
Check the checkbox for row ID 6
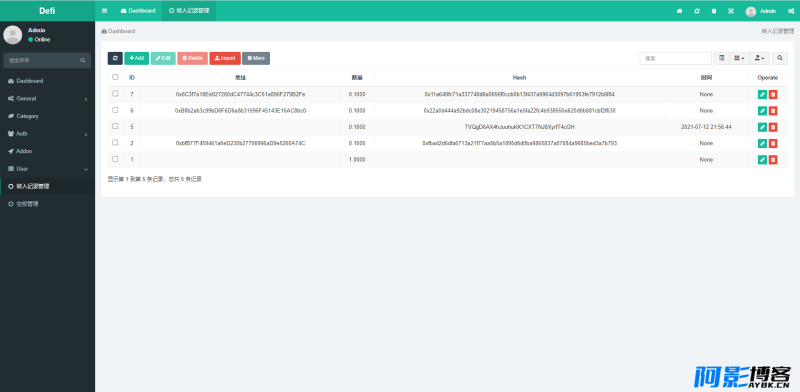(x=115, y=110)
